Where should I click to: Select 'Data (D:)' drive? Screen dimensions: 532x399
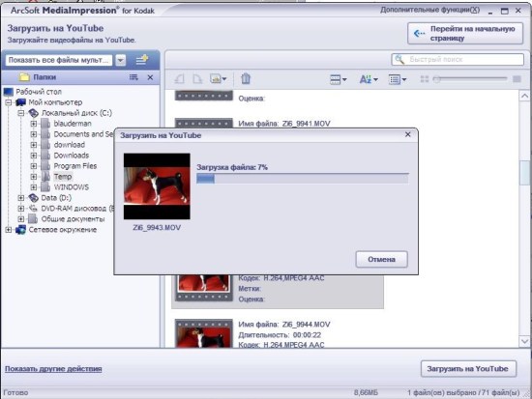click(x=56, y=198)
